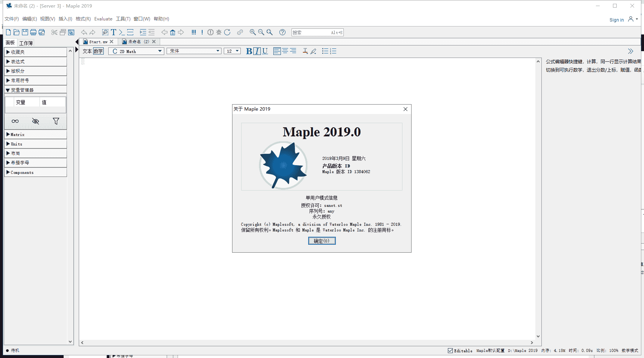Click inside the 搜索 search field
644x358 pixels.
pos(317,32)
